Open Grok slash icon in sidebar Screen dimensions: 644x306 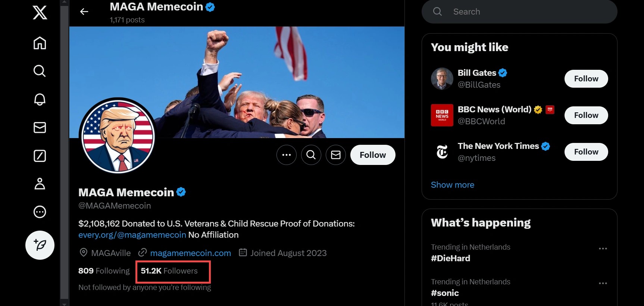tap(40, 156)
